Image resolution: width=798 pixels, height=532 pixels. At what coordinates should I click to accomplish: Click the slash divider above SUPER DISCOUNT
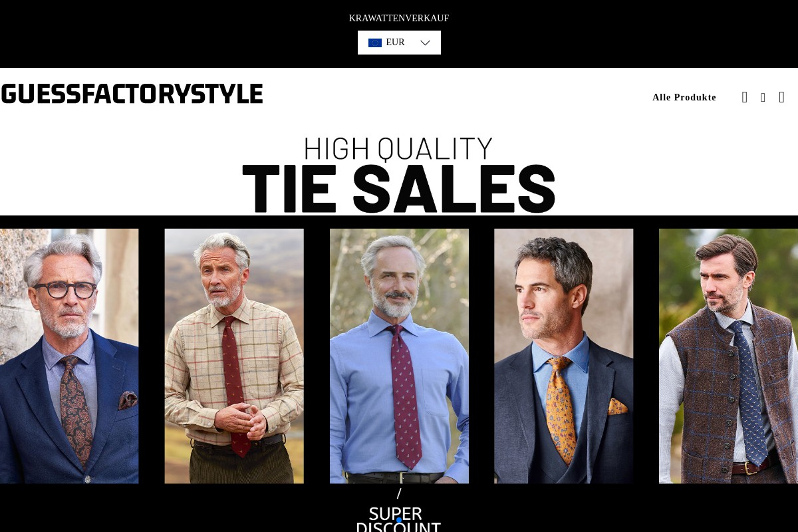click(x=399, y=493)
